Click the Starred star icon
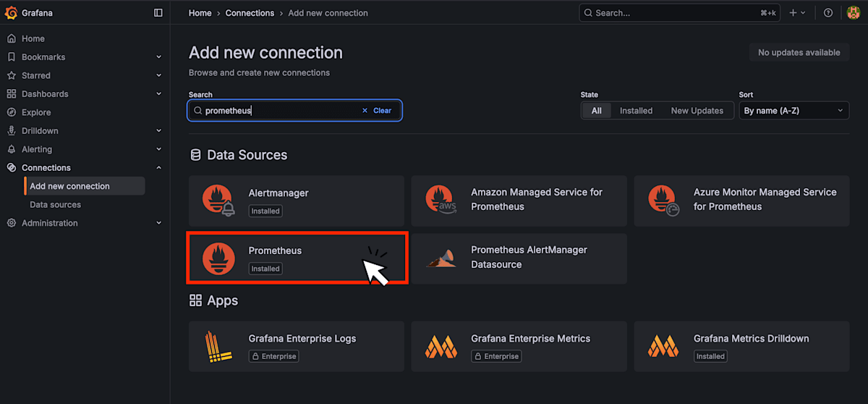Screen dimensions: 868x404 click(x=11, y=75)
